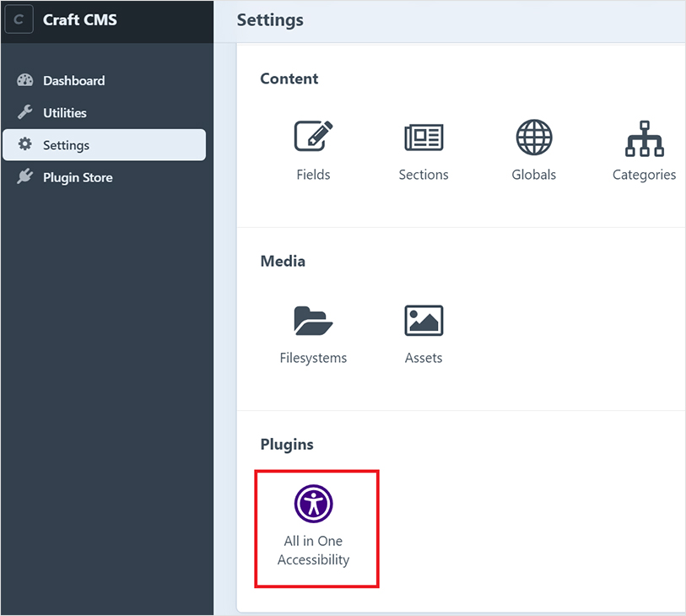Click the Plugins section heading
Viewport: 686px width, 616px height.
coord(287,445)
